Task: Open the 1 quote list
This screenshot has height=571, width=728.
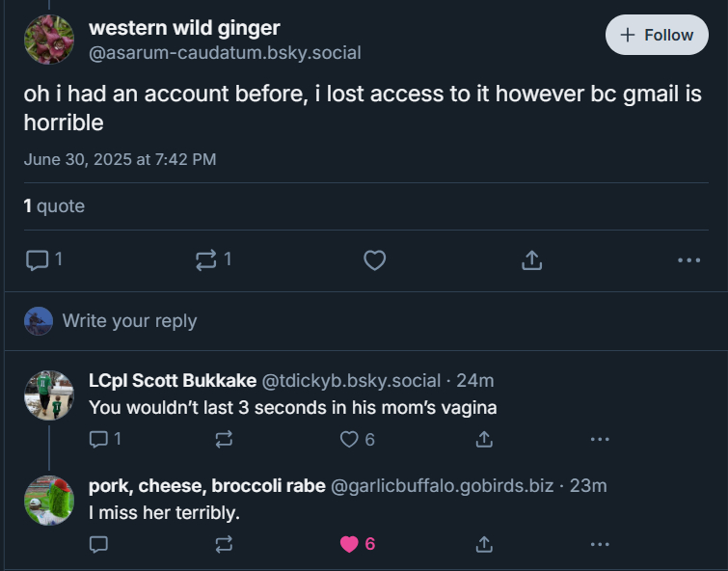Action: [x=54, y=205]
